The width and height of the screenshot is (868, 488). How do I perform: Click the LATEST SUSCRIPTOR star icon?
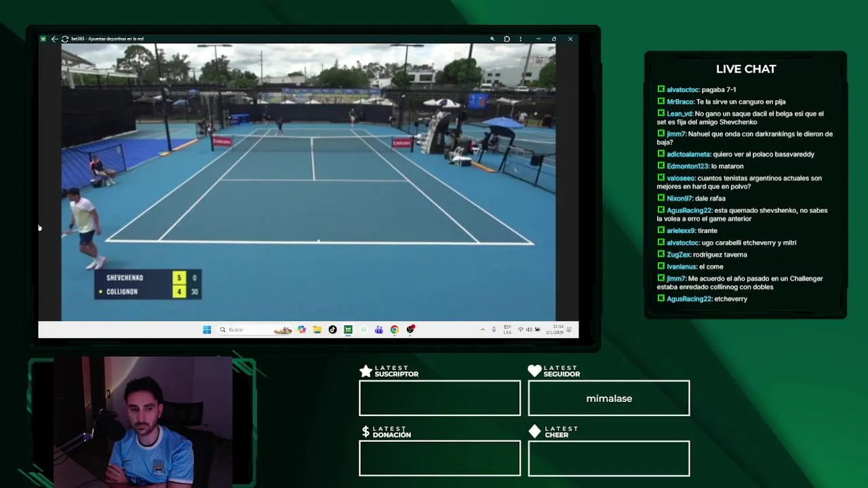(x=366, y=371)
